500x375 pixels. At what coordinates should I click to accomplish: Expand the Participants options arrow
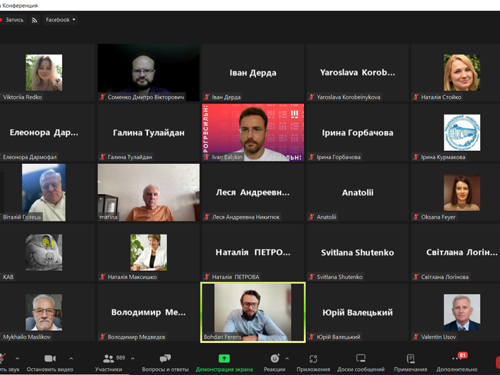coord(133,359)
